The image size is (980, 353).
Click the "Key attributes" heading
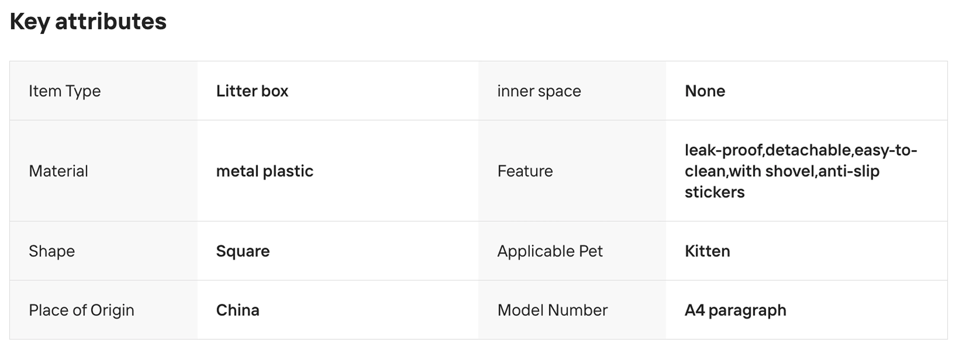[88, 21]
